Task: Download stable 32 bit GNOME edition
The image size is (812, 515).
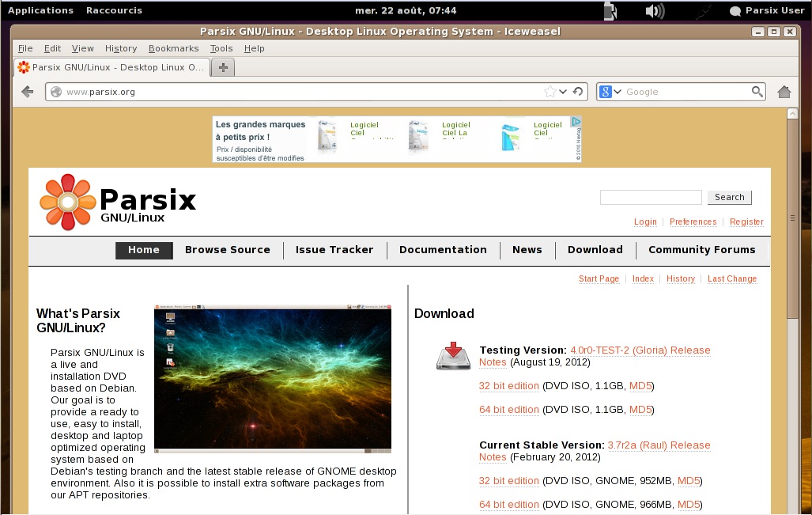Action: coord(509,481)
